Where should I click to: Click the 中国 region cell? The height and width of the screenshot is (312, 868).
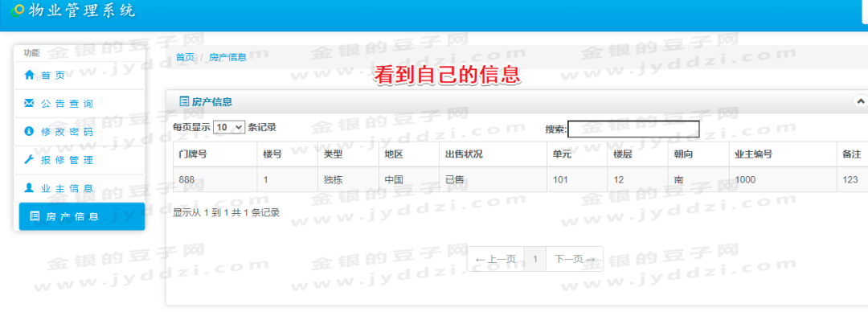point(409,179)
